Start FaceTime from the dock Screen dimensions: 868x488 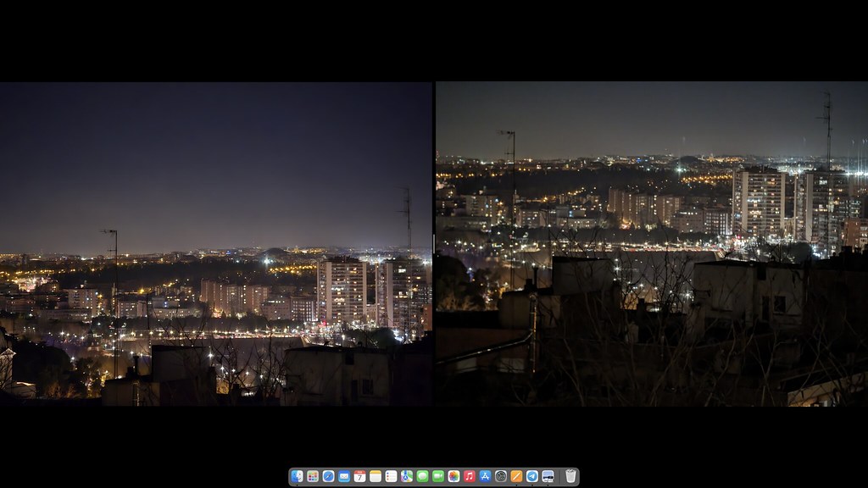coord(438,476)
